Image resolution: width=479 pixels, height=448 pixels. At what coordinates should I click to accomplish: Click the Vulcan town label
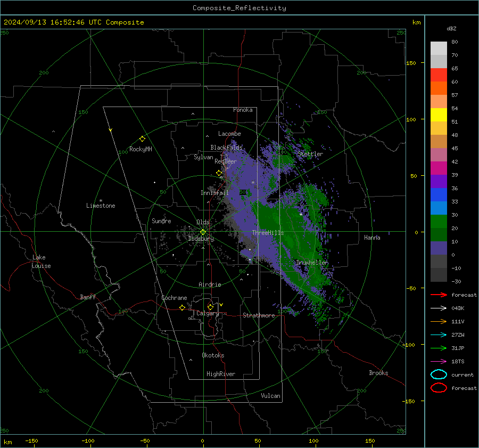click(270, 396)
